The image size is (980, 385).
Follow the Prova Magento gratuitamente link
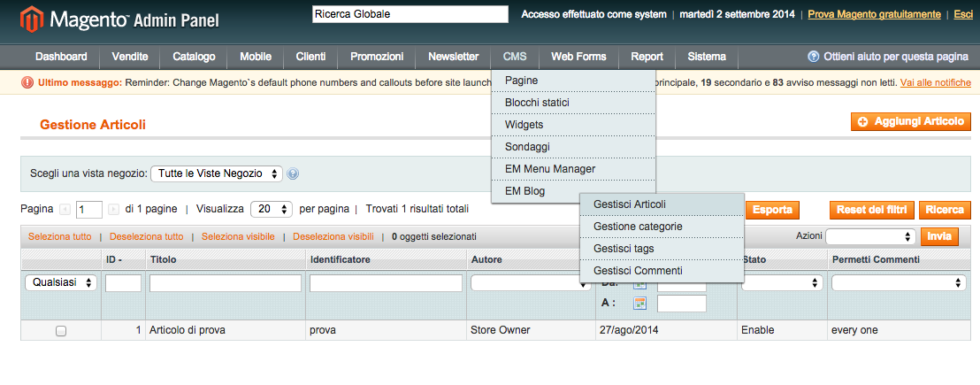coord(875,14)
